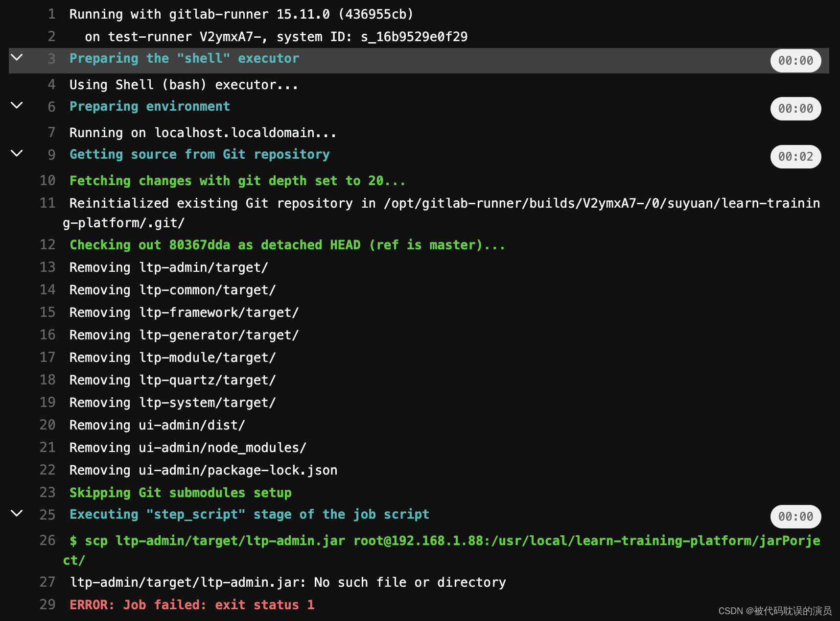The height and width of the screenshot is (621, 840).
Task: Open line number 15 link
Action: coord(47,312)
